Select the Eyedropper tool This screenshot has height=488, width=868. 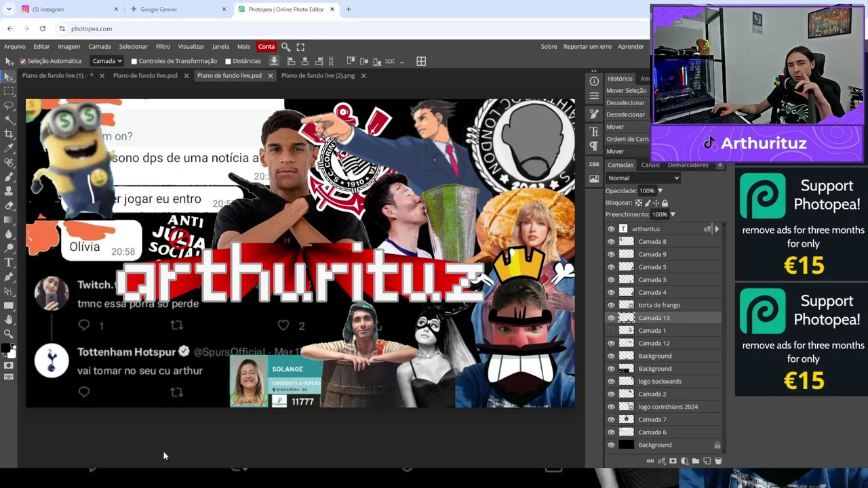[x=9, y=148]
